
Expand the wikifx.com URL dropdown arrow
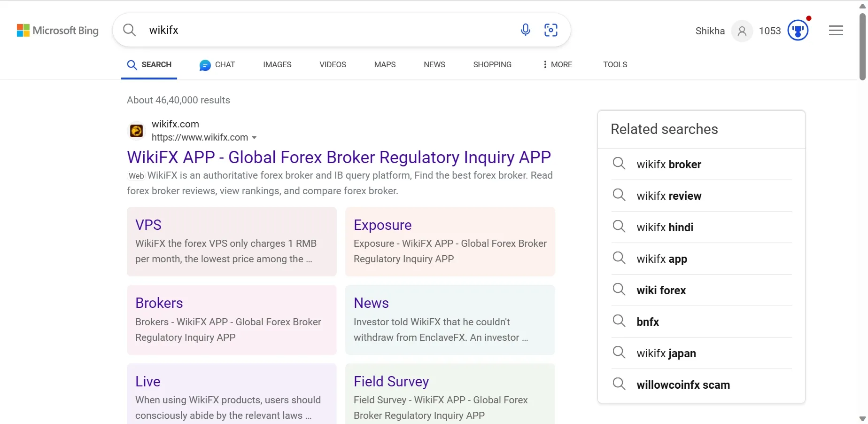pyautogui.click(x=254, y=138)
